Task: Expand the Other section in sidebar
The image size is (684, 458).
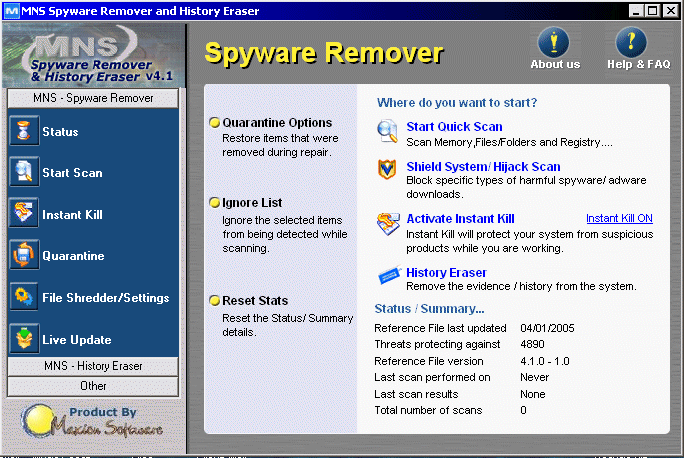Action: (x=93, y=386)
